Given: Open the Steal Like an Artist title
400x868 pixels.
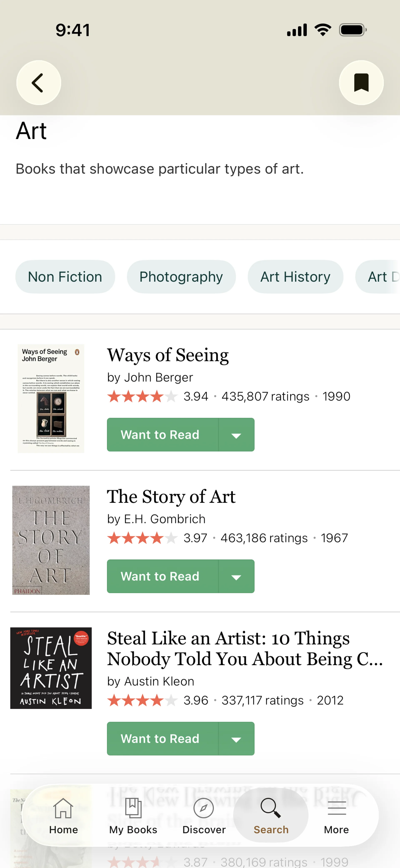Looking at the screenshot, I should point(245,648).
